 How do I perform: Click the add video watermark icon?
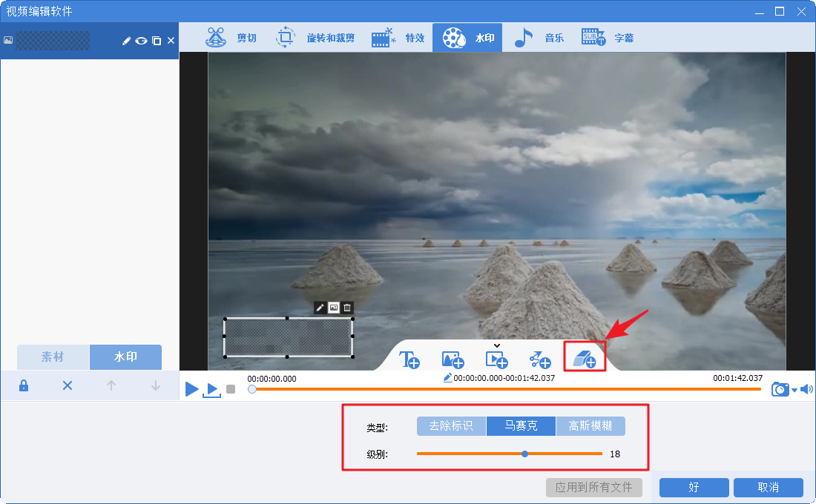pos(496,359)
